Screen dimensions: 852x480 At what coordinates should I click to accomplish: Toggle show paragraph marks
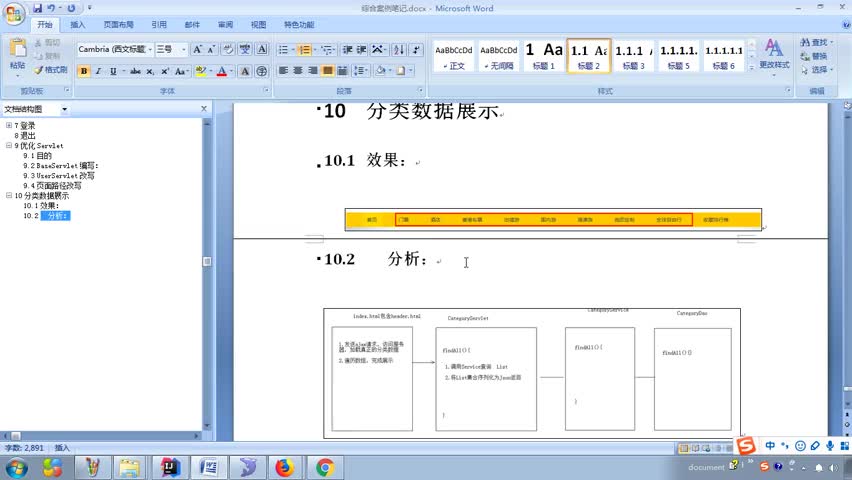[416, 49]
